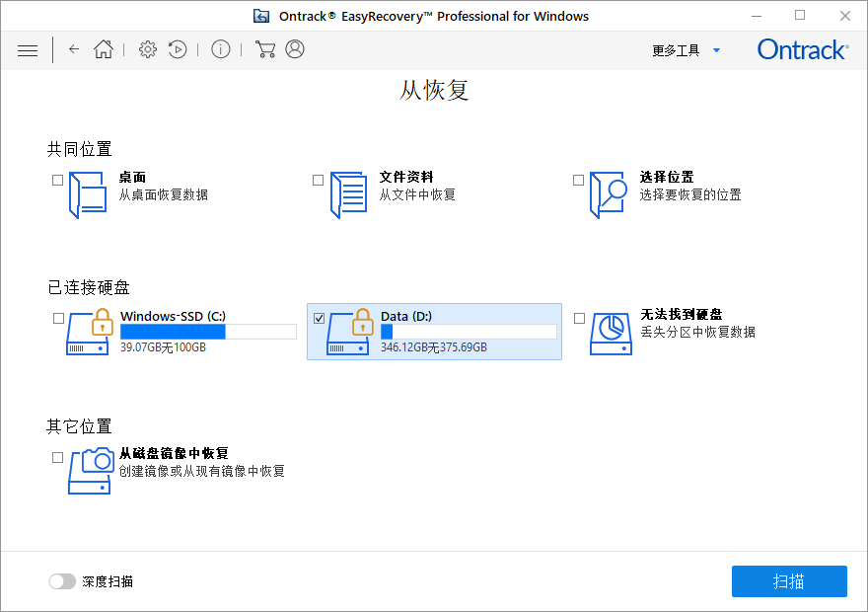Click the 深度扫描 label
This screenshot has width=868, height=612.
click(108, 581)
